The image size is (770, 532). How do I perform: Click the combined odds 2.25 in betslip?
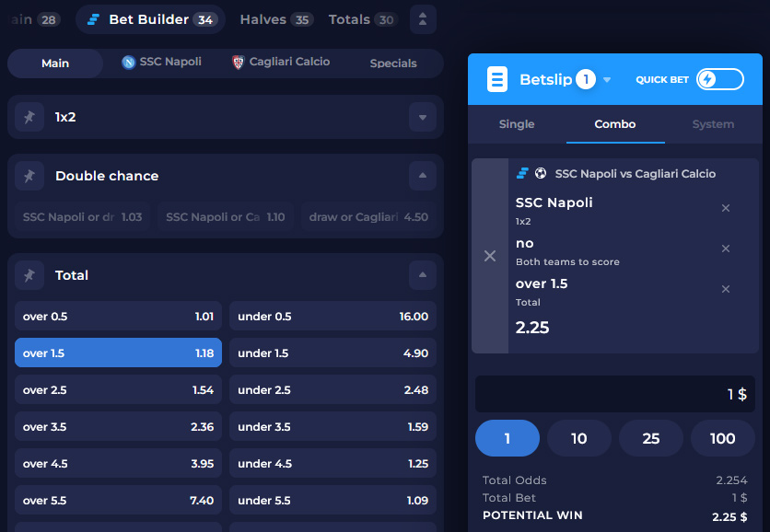coord(532,328)
